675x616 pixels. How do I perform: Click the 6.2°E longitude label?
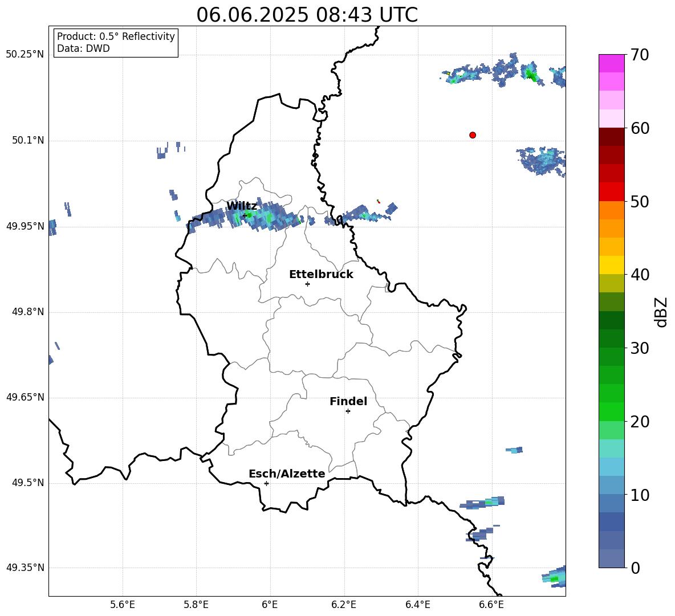(344, 605)
